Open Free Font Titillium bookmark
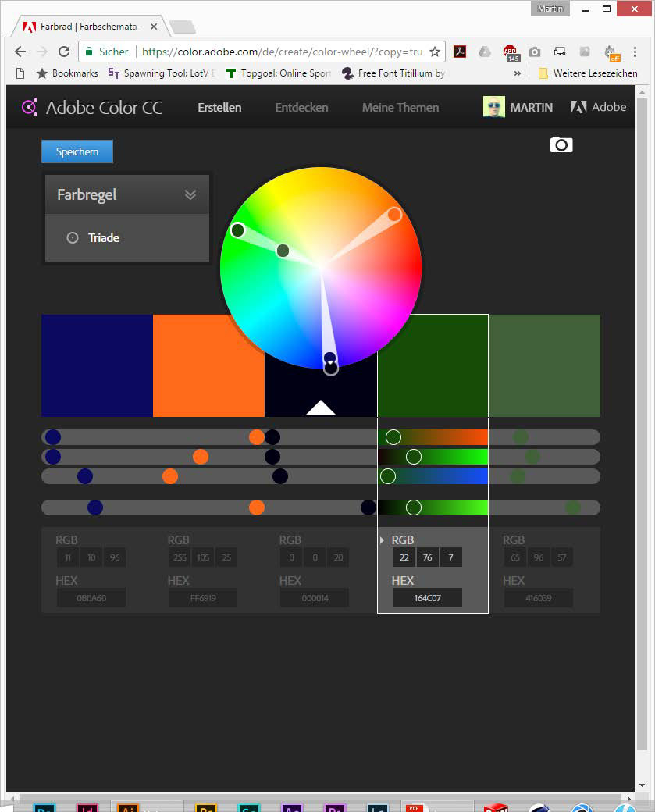 pos(393,73)
